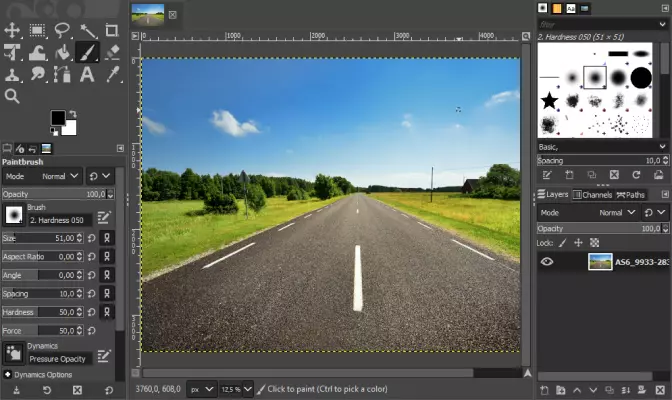Screen dimensions: 672x400
Task: Select the Color Picker eyedropper tool
Action: (112, 75)
